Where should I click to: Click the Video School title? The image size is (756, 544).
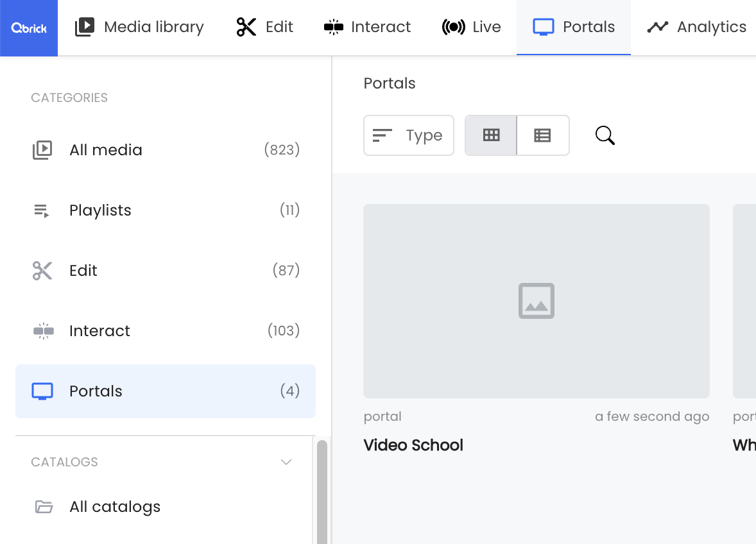[x=413, y=445]
